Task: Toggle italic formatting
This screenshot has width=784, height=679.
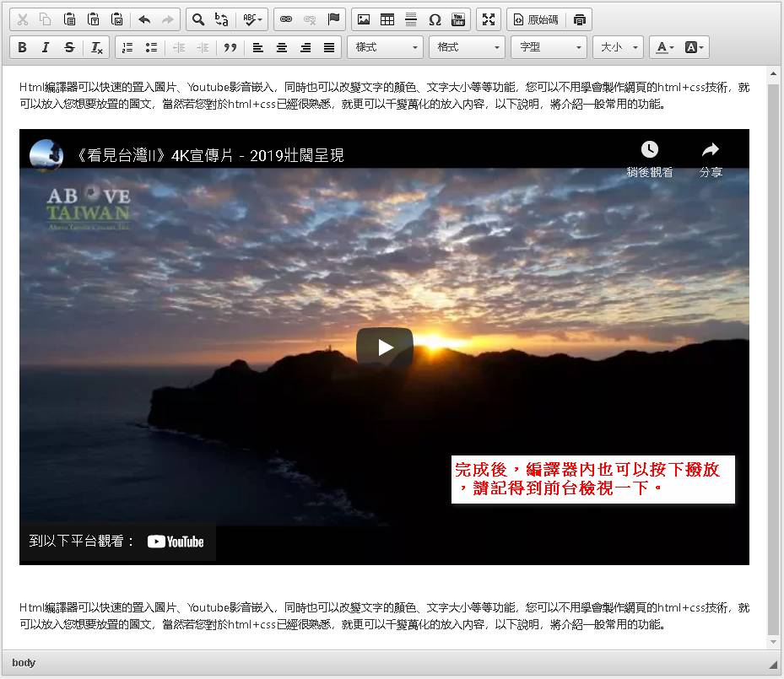Action: (46, 47)
